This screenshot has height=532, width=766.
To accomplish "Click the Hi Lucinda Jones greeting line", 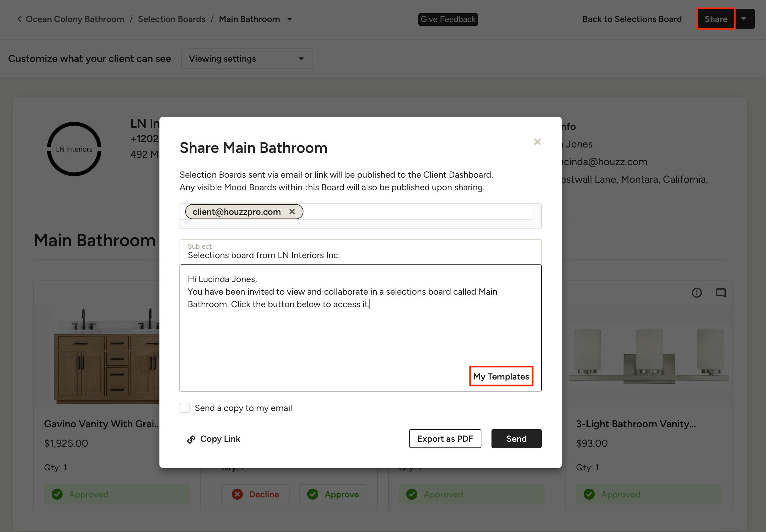I will [x=222, y=279].
